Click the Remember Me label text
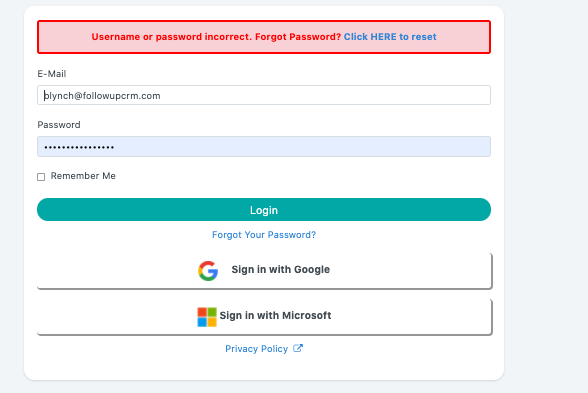This screenshot has height=393, width=588. coord(83,176)
